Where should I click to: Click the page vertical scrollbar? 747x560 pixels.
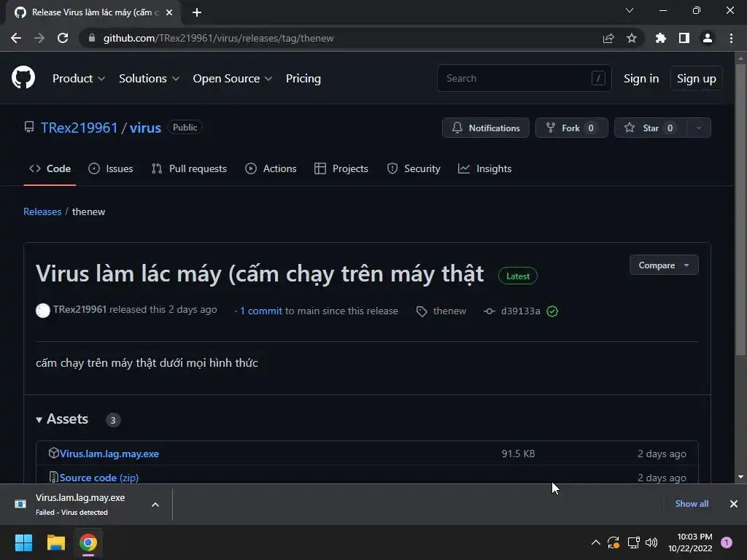tap(740, 209)
